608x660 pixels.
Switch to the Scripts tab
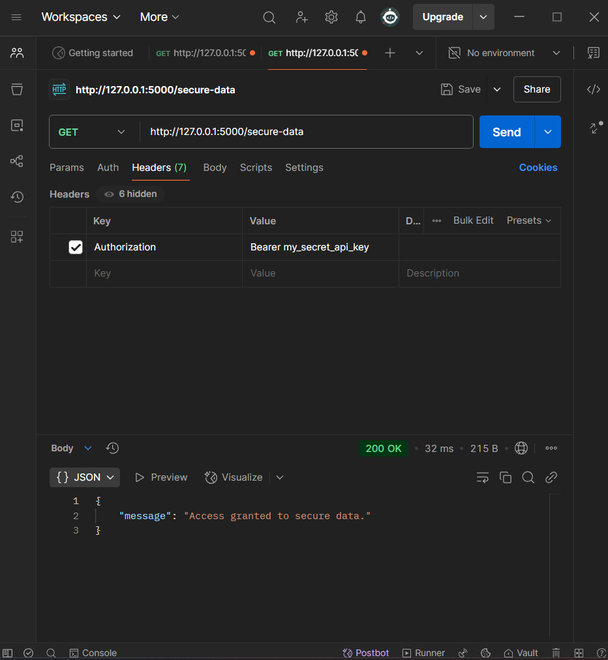[x=256, y=168]
